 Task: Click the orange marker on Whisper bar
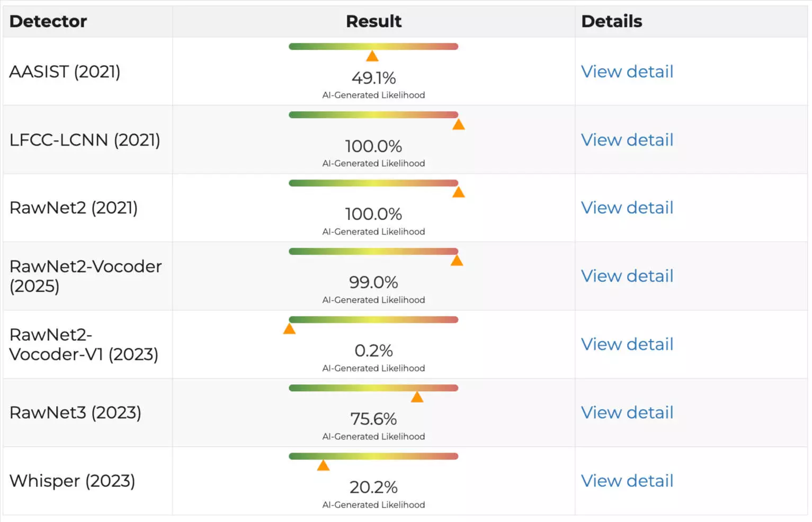pyautogui.click(x=323, y=465)
